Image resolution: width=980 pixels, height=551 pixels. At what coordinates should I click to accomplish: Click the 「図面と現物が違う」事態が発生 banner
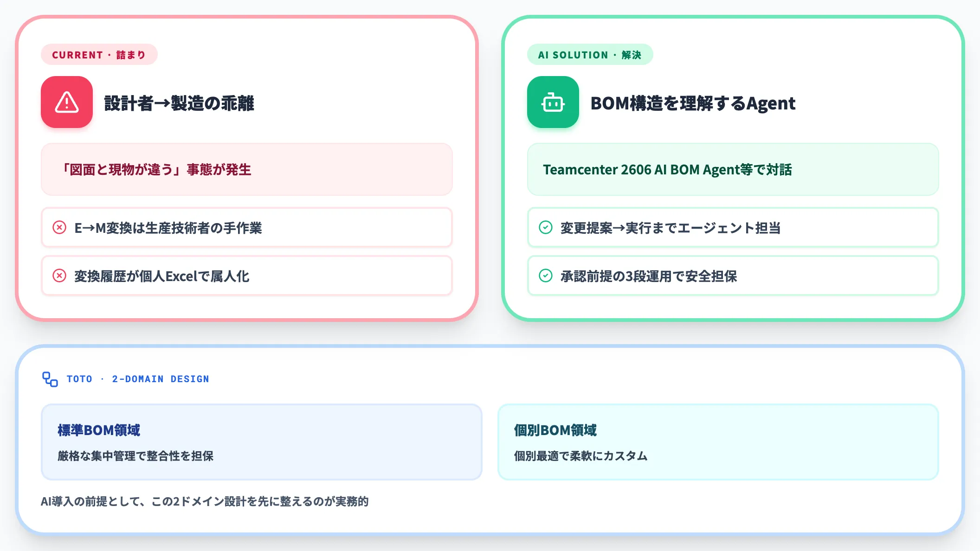coord(247,169)
